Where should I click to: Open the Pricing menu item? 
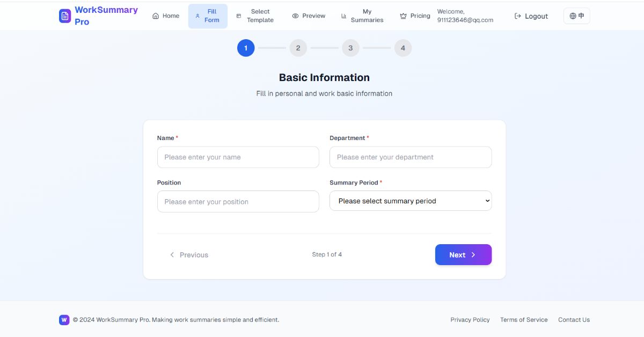415,16
